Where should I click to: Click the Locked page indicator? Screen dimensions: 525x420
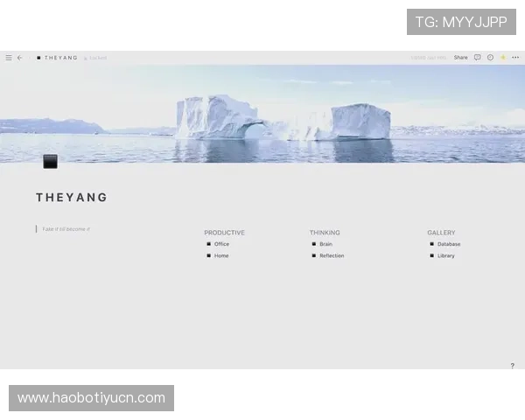tap(95, 58)
